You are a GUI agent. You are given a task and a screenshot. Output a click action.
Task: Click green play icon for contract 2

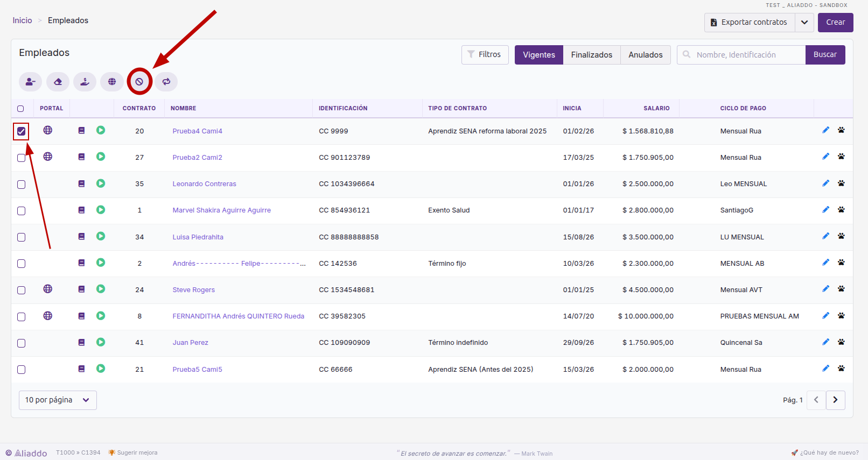click(101, 263)
